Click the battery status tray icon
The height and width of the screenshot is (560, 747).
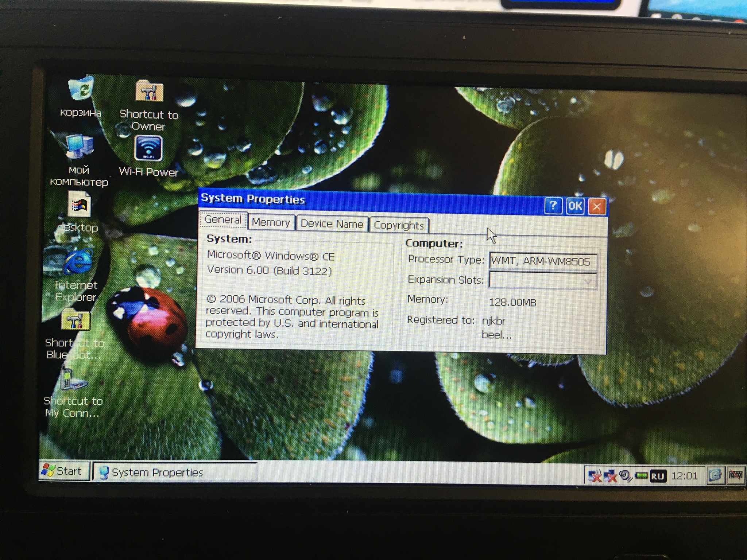pos(641,476)
